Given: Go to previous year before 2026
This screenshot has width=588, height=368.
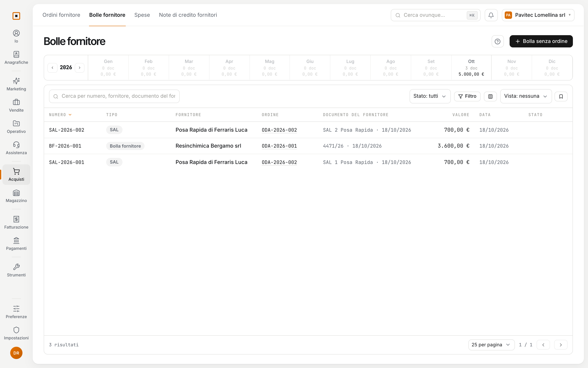Looking at the screenshot, I should pyautogui.click(x=52, y=68).
